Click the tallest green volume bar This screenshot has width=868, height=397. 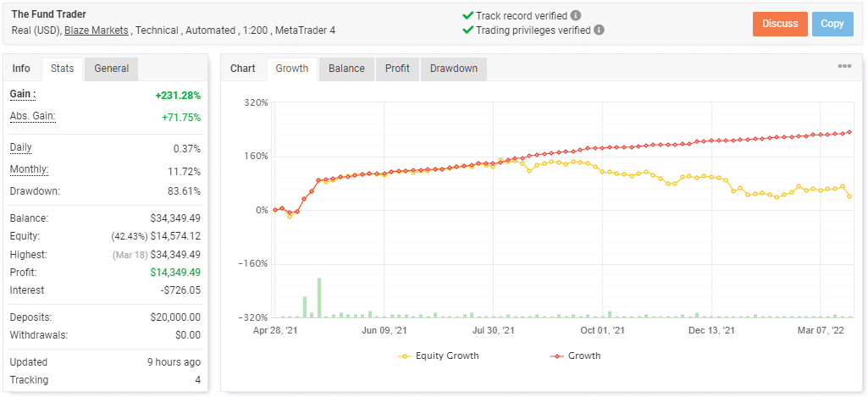[x=319, y=298]
